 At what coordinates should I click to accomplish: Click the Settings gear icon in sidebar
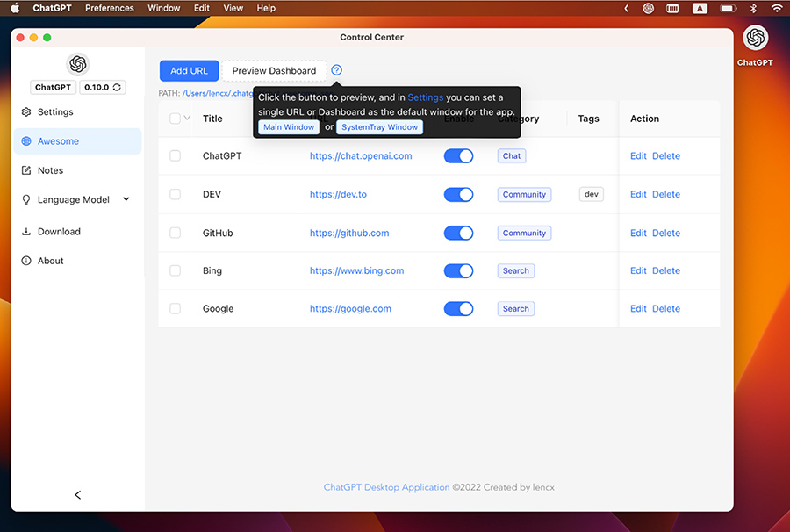pos(26,111)
